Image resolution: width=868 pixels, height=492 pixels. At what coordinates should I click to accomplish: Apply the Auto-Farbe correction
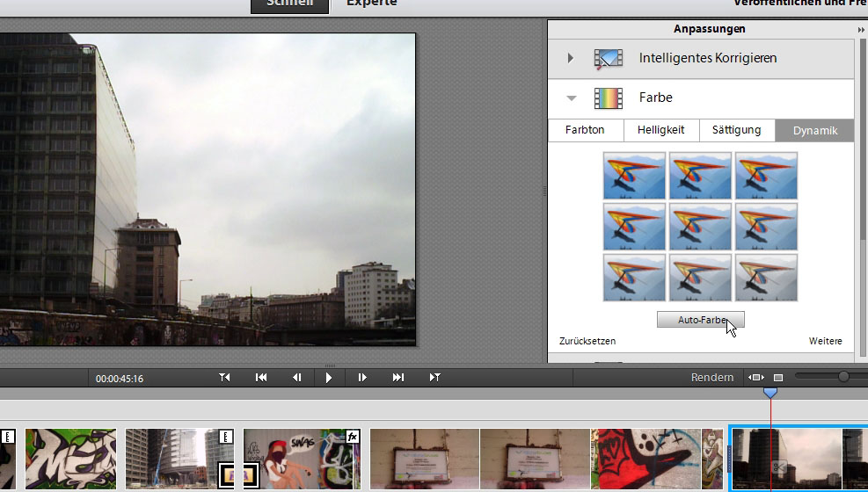click(x=701, y=320)
